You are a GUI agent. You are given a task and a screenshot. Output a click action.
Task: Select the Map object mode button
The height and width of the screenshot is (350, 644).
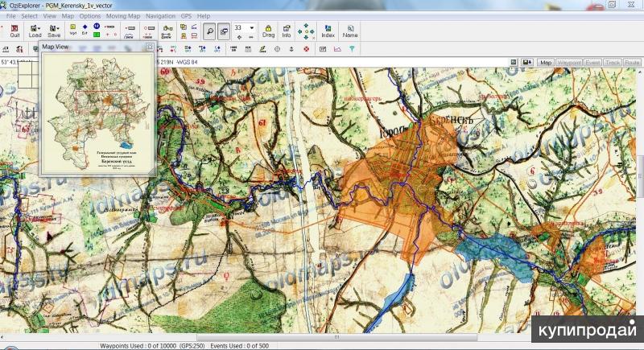pos(546,63)
